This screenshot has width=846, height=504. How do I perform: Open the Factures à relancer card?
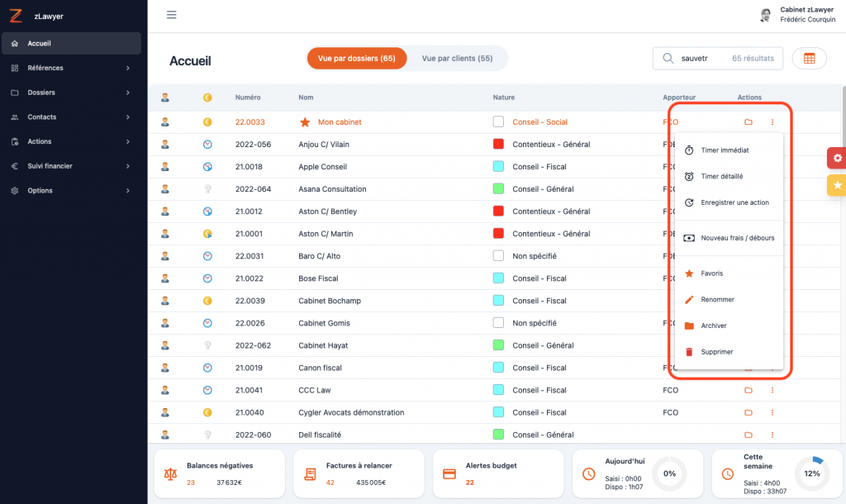point(359,473)
